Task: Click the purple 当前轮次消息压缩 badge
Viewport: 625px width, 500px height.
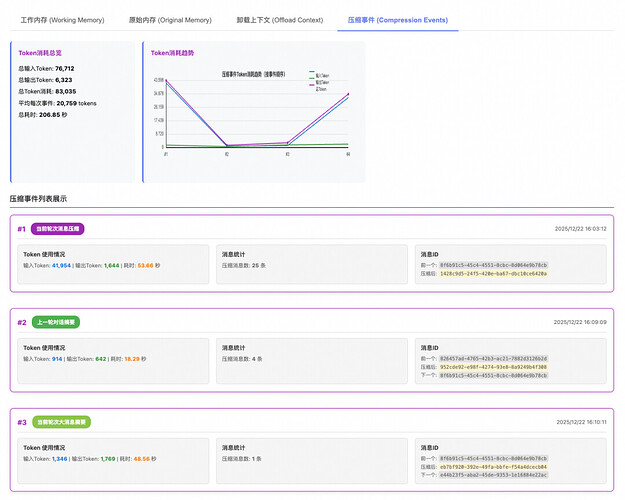Action: coord(58,229)
